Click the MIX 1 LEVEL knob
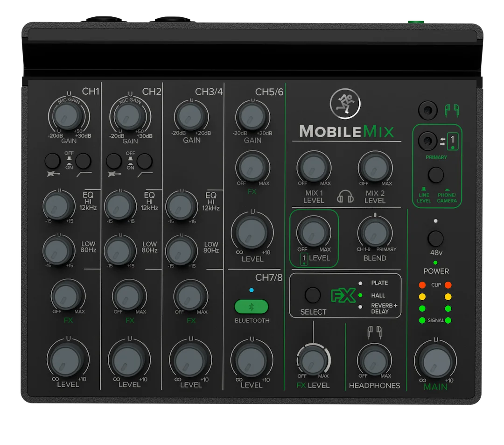This screenshot has height=445, width=504. [314, 167]
